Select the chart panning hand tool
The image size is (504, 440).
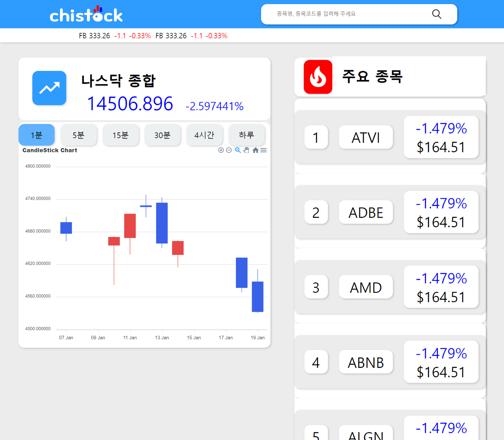(246, 150)
